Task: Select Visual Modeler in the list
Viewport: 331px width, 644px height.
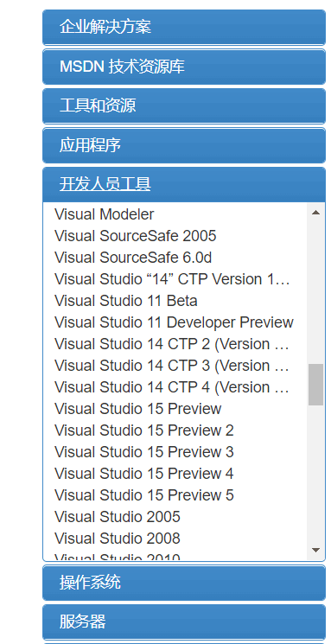Action: click(105, 214)
